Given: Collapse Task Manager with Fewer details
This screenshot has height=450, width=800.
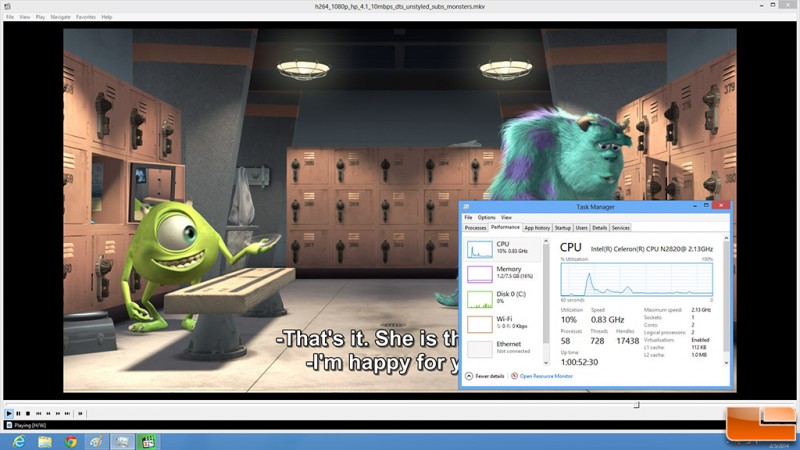Looking at the screenshot, I should click(485, 376).
